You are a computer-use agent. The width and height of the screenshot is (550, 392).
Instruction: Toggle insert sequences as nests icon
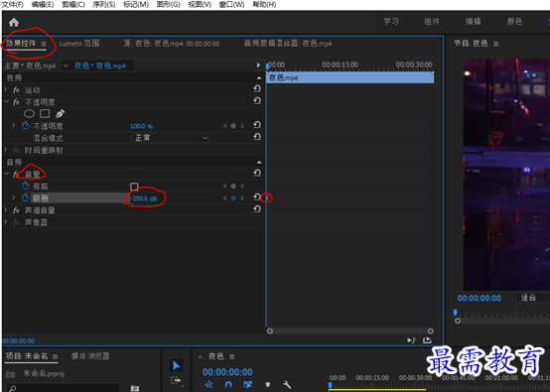208,385
